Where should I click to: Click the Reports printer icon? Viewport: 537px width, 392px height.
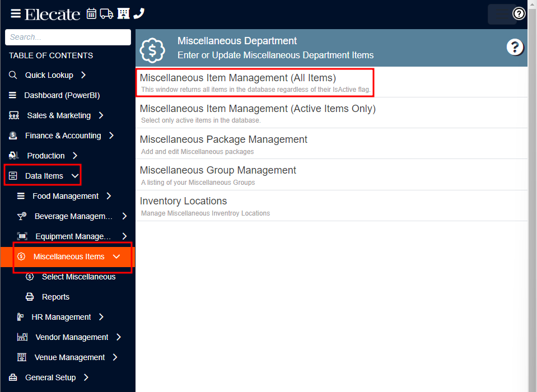30,297
